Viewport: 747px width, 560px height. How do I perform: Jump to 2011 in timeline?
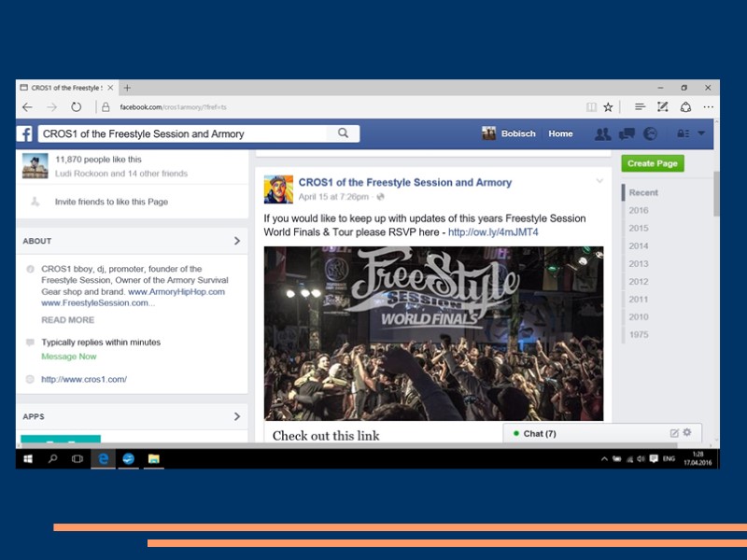tap(639, 300)
